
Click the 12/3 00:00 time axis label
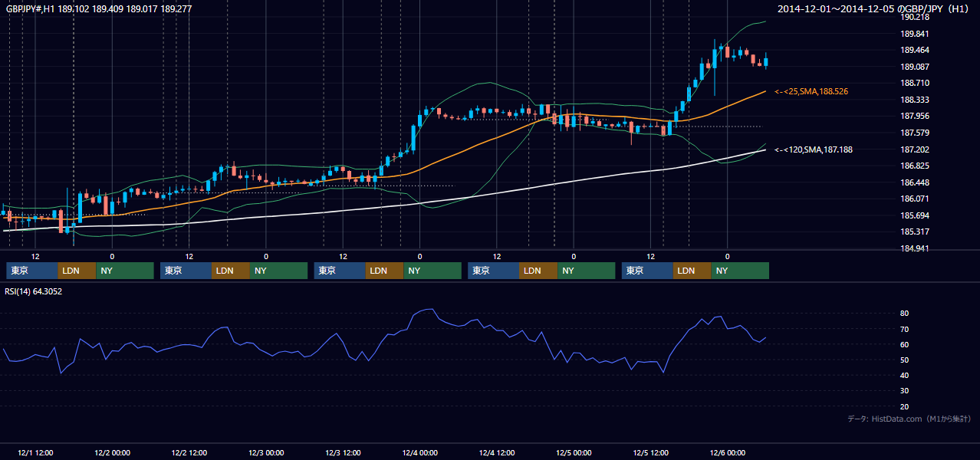coord(266,453)
